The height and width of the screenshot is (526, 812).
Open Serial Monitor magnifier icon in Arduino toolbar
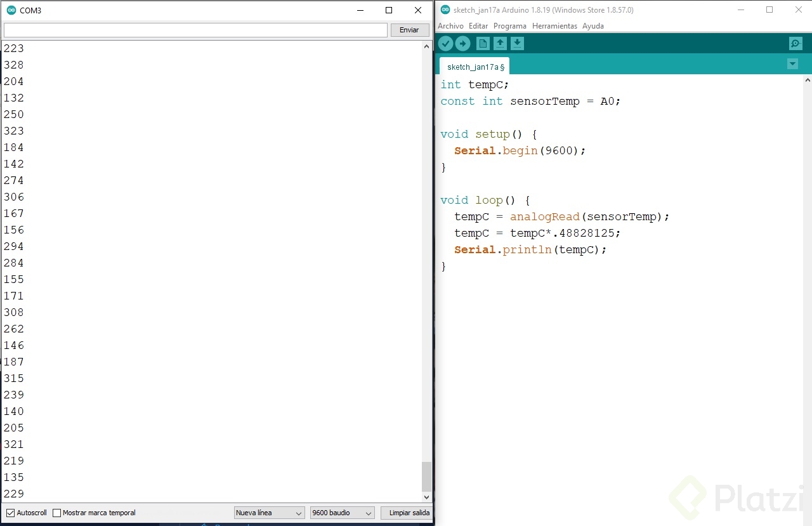796,43
